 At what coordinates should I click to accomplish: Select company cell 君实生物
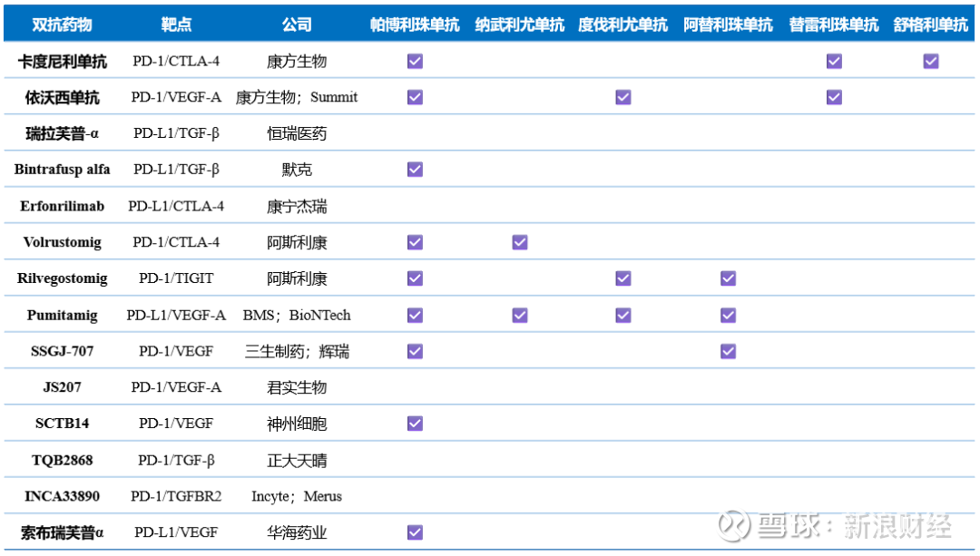[296, 388]
